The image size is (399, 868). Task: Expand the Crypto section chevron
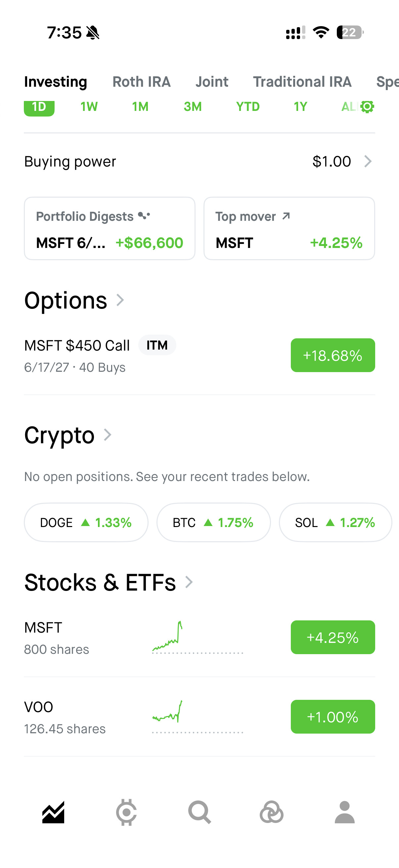click(108, 435)
